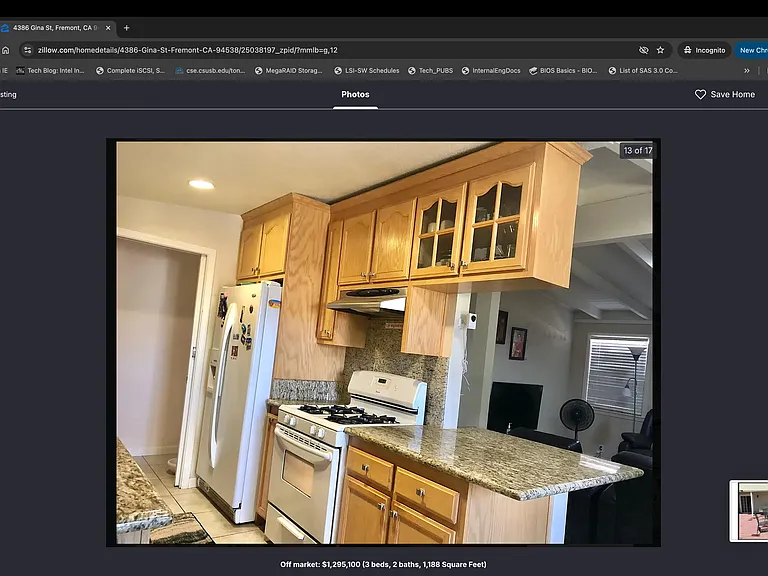Expand the hidden bookmarks chevron
Screen dimensions: 768x576
pyautogui.click(x=746, y=71)
